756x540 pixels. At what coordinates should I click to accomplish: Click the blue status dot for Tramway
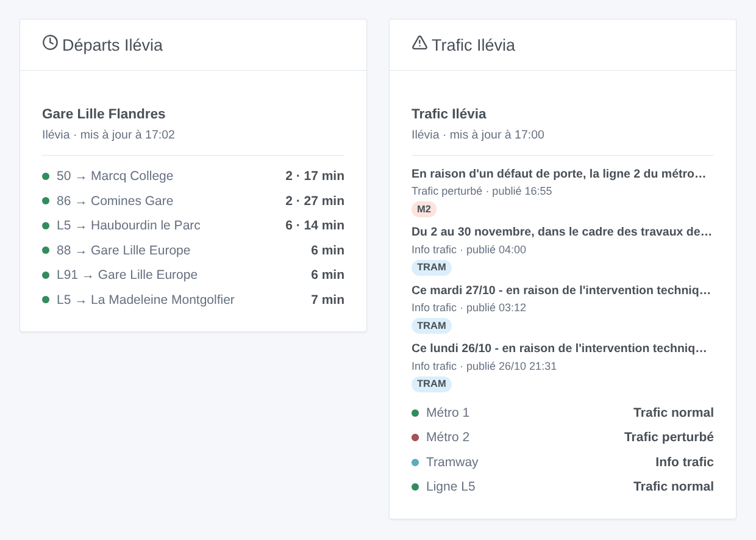point(415,463)
